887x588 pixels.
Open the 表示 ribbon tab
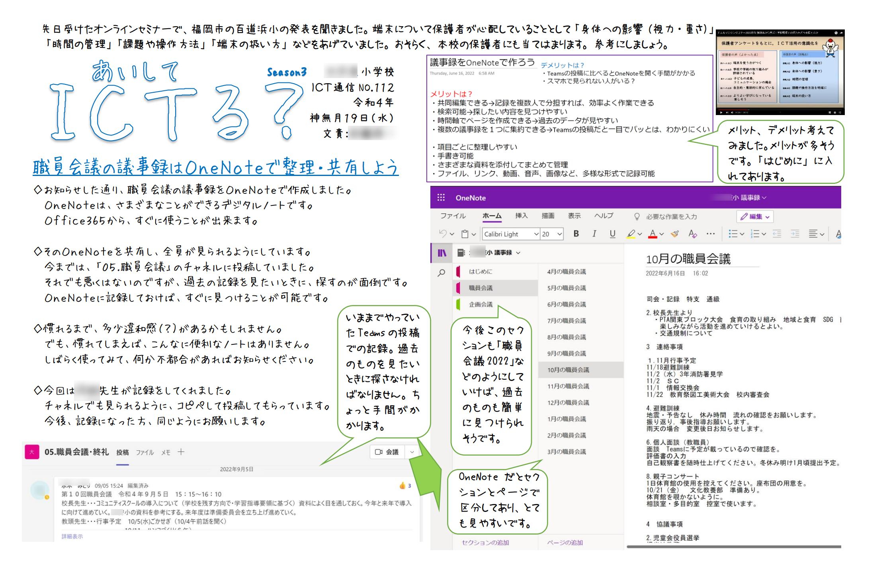click(574, 216)
